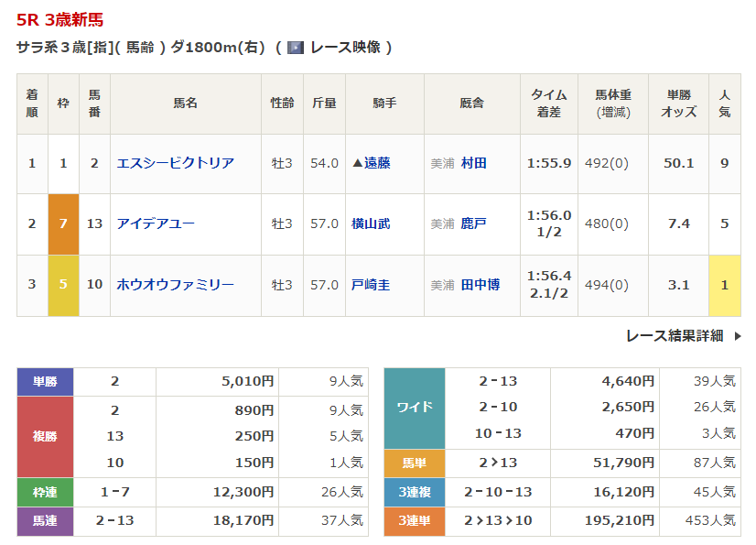This screenshot has width=756, height=545.
Task: Open jockey 戸崎圭 profile
Action: 371,285
